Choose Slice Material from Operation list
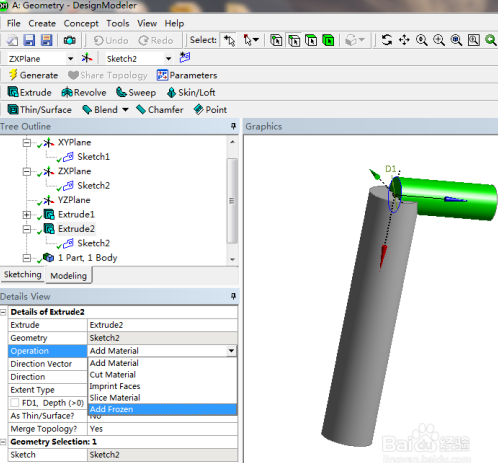 [162, 398]
